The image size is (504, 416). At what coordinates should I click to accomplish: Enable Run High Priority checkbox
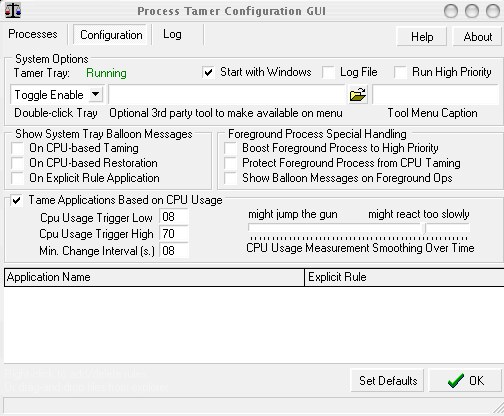point(400,72)
